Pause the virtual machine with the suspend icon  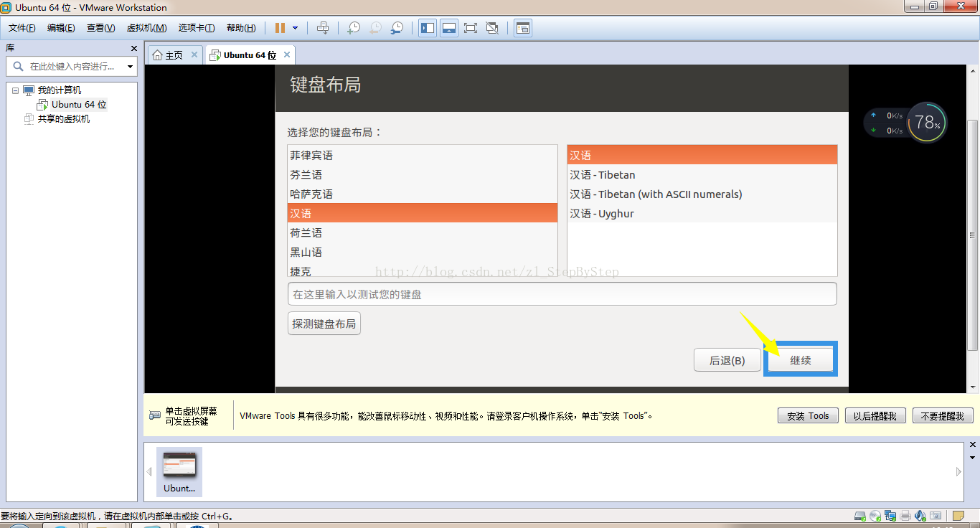tap(280, 28)
